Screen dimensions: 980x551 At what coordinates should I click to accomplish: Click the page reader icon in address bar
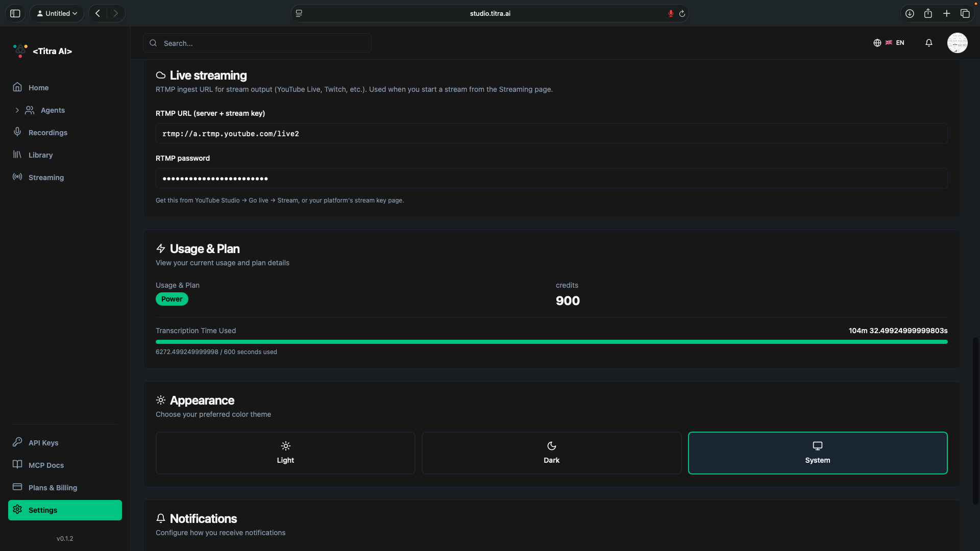299,13
